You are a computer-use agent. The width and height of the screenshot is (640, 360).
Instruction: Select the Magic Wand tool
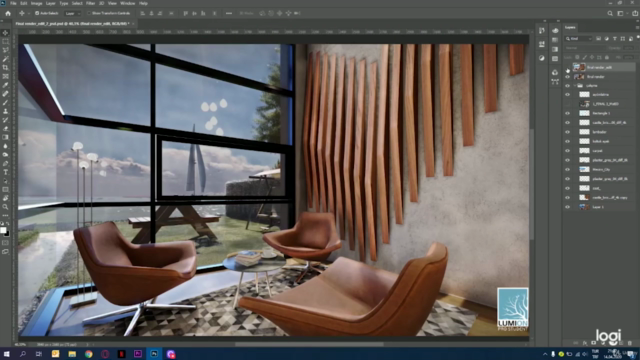pos(5,59)
